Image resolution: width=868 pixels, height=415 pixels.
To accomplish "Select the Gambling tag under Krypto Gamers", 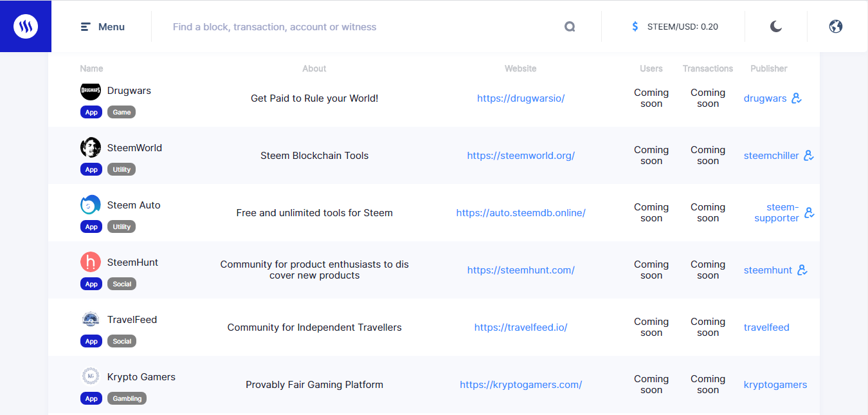I will click(127, 399).
